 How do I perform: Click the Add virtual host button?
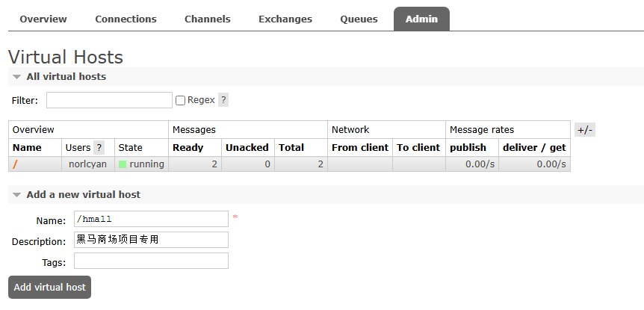50,287
